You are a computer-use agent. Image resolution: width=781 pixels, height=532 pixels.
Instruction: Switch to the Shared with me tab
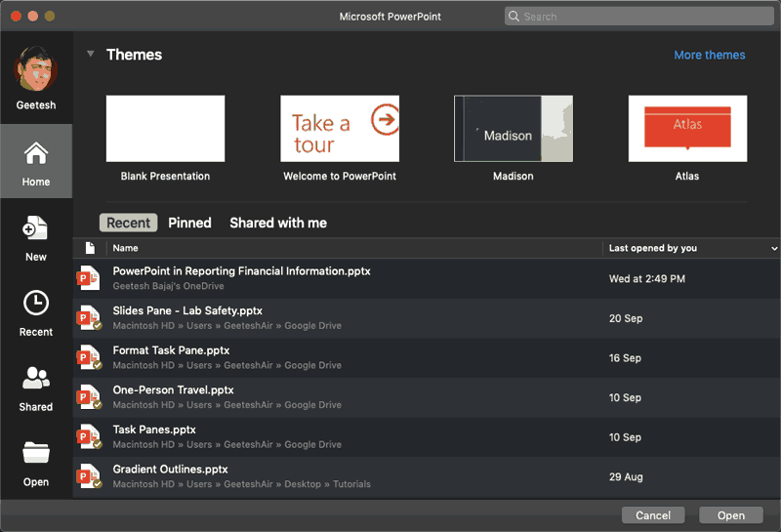tap(278, 223)
